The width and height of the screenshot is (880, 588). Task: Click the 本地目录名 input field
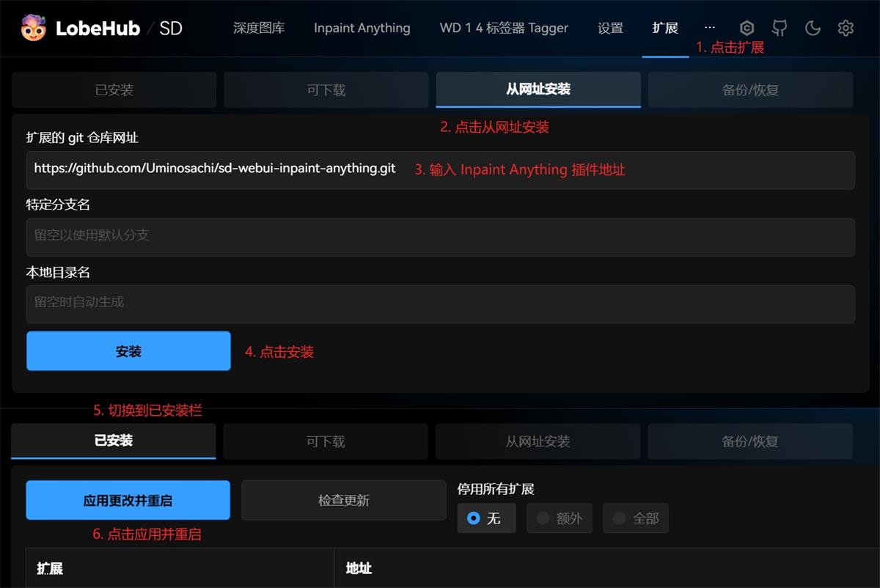click(440, 304)
